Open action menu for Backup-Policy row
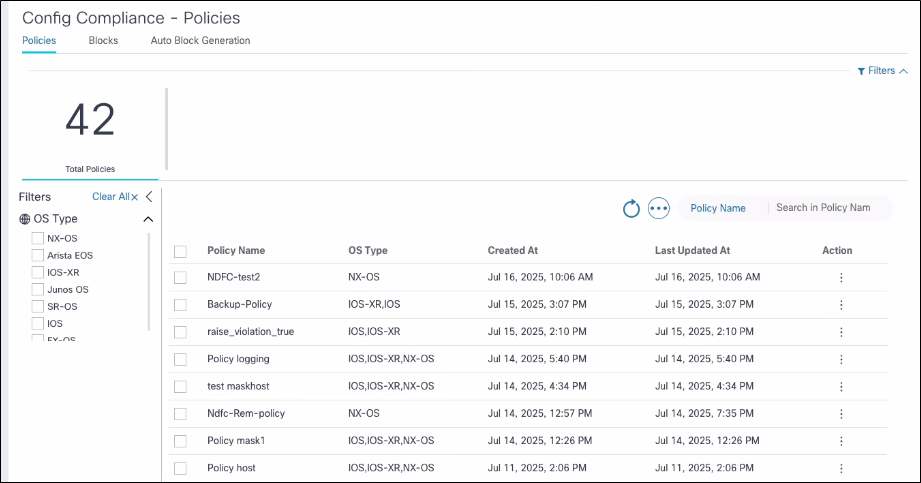The height and width of the screenshot is (483, 921). click(840, 304)
